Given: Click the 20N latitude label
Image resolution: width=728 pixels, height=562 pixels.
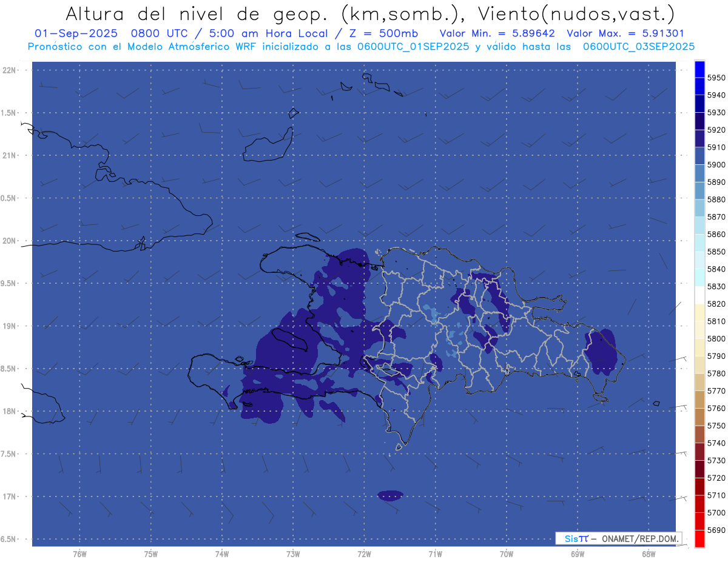Looking at the screenshot, I should pos(10,241).
